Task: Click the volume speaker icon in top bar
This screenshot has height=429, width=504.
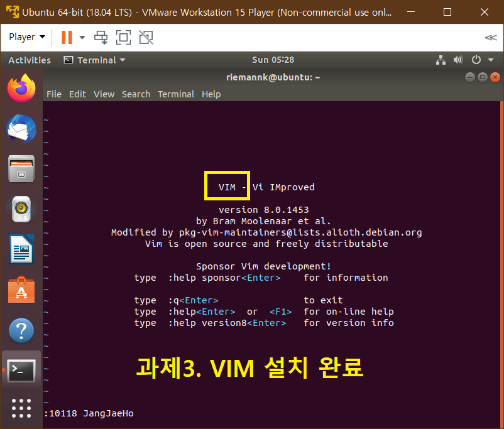Action: [x=458, y=60]
